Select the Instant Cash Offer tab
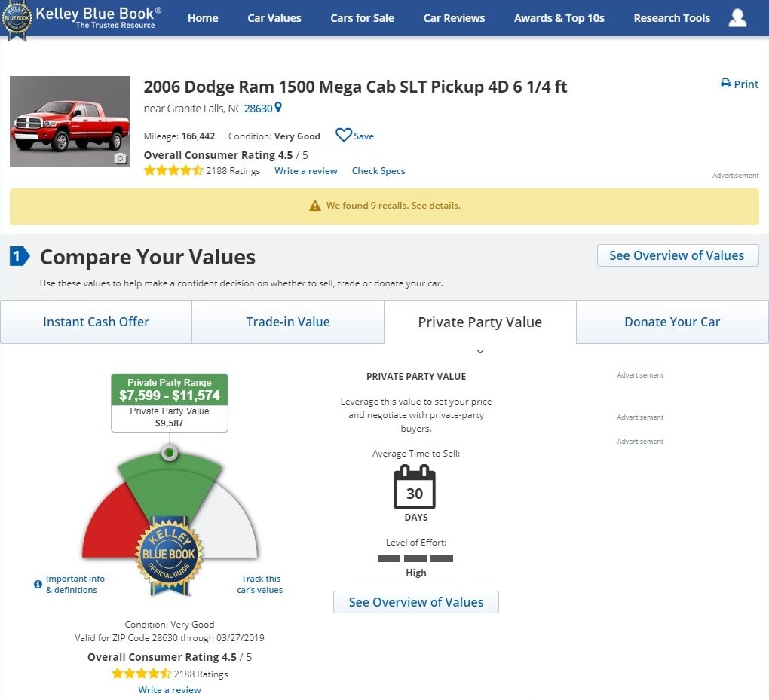Viewport: 769px width, 700px height. pos(96,322)
